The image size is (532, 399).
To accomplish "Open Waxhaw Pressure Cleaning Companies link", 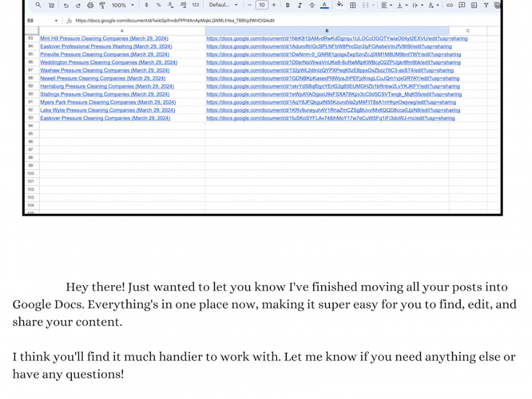I will (105, 70).
